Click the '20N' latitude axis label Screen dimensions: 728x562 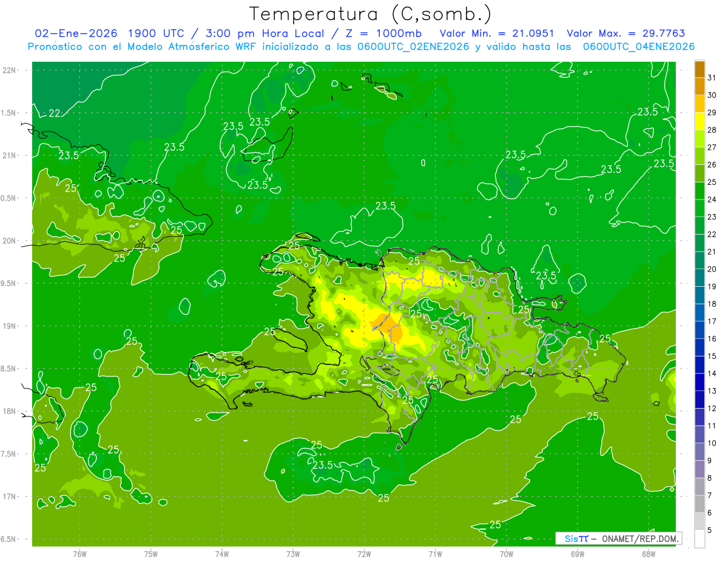pyautogui.click(x=10, y=241)
